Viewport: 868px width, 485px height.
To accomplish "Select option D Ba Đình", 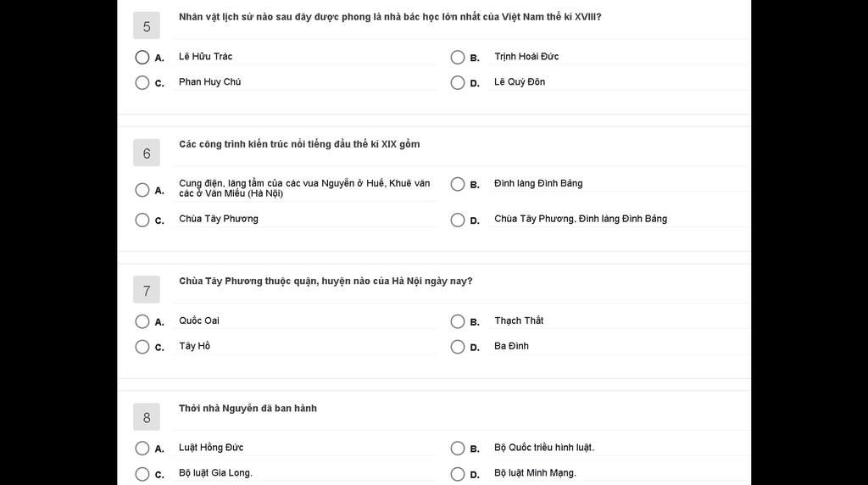I will [458, 347].
